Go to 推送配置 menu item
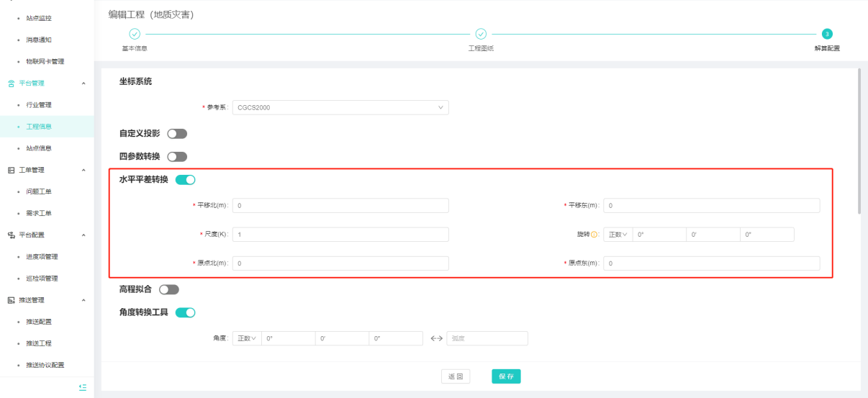868x398 pixels. point(39,322)
